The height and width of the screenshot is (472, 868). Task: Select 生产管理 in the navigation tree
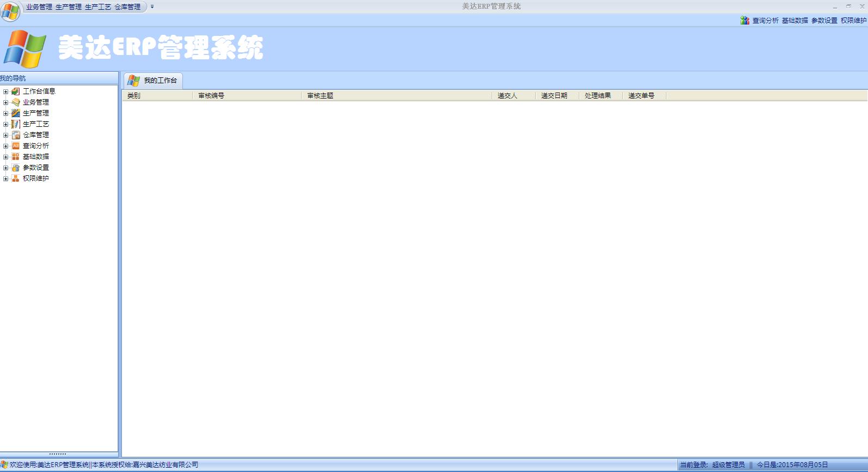tap(36, 113)
